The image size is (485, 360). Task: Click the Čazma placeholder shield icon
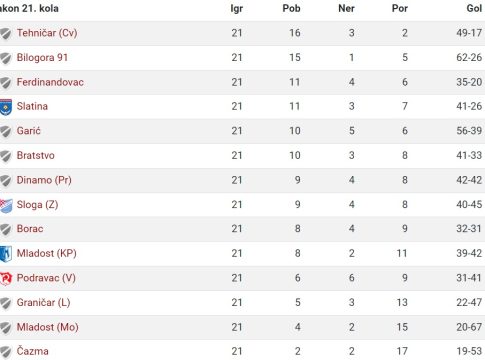pos(6,352)
